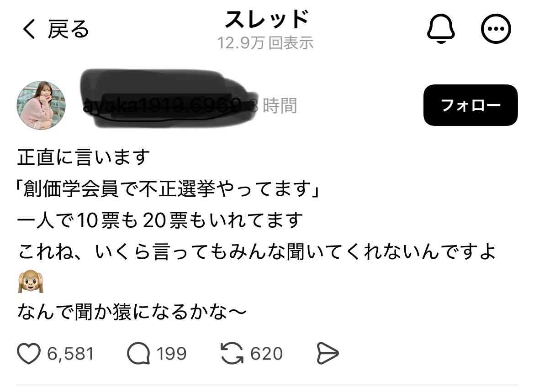Go back using the 戻る label
The width and height of the screenshot is (534, 392).
click(68, 29)
